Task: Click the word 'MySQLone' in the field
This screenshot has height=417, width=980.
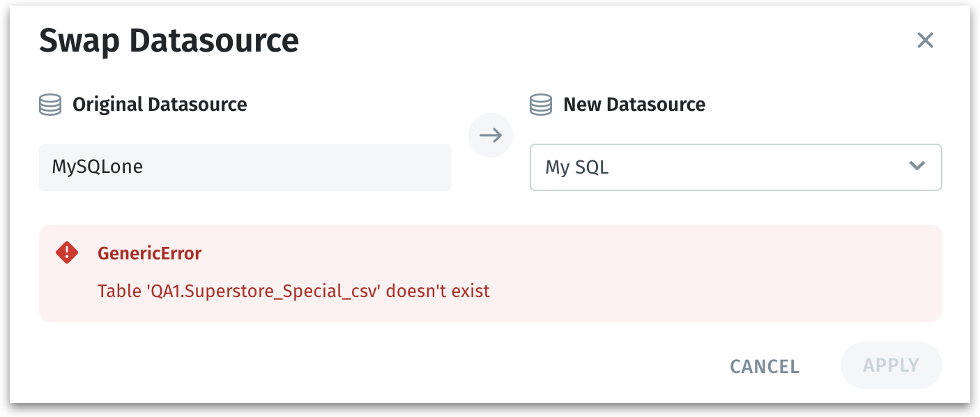Action: [98, 167]
